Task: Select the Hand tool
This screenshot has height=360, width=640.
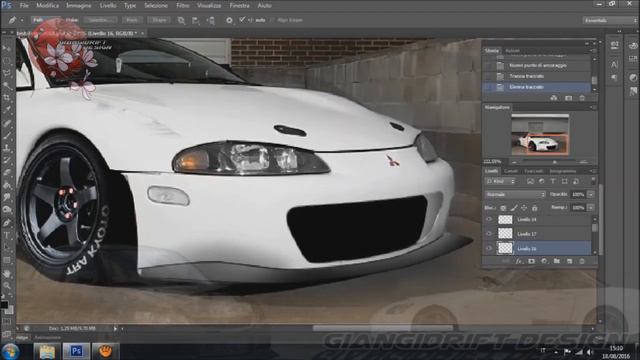Action: (7, 273)
